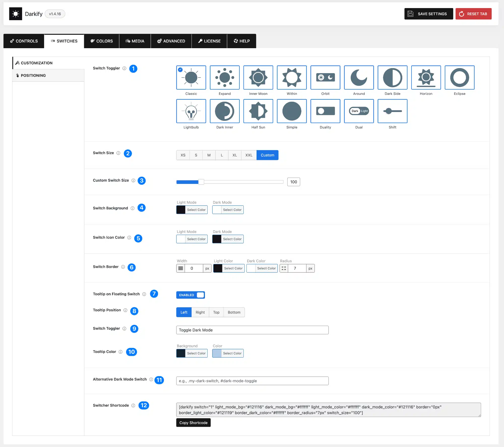Choose the Orbit switch style

(325, 77)
